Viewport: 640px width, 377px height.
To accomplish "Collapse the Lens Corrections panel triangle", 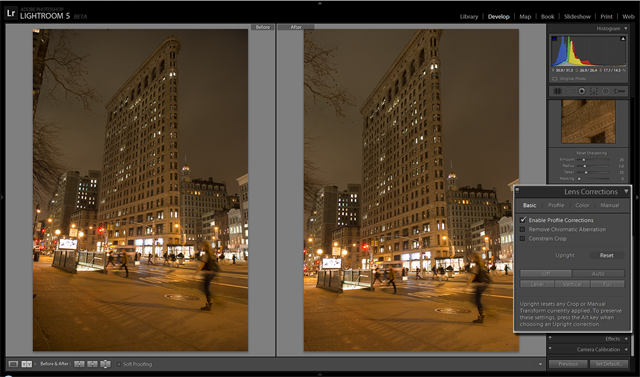I will tap(626, 192).
